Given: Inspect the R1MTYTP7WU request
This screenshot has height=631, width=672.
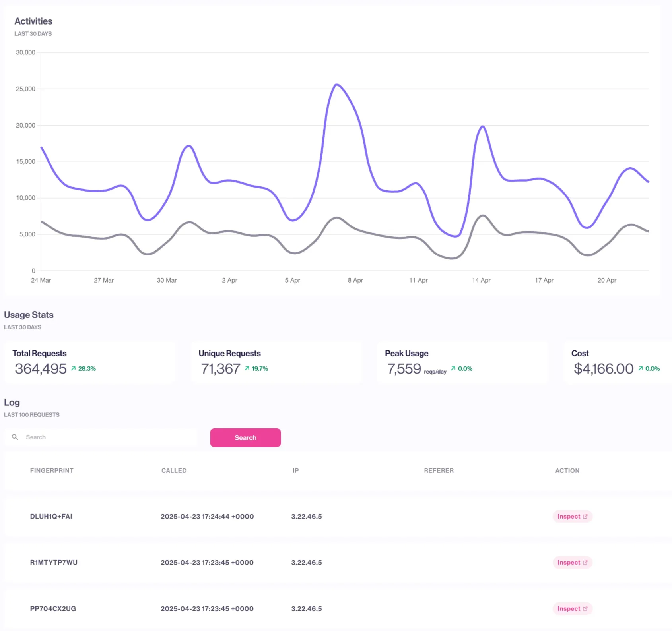Looking at the screenshot, I should [x=572, y=563].
